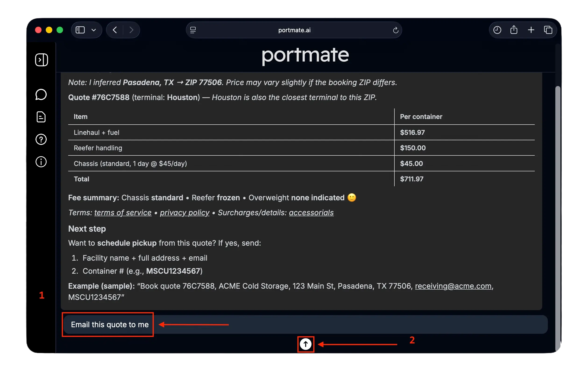Expand the portmate sidebar panel icon
The height and width of the screenshot is (388, 588).
(x=41, y=60)
